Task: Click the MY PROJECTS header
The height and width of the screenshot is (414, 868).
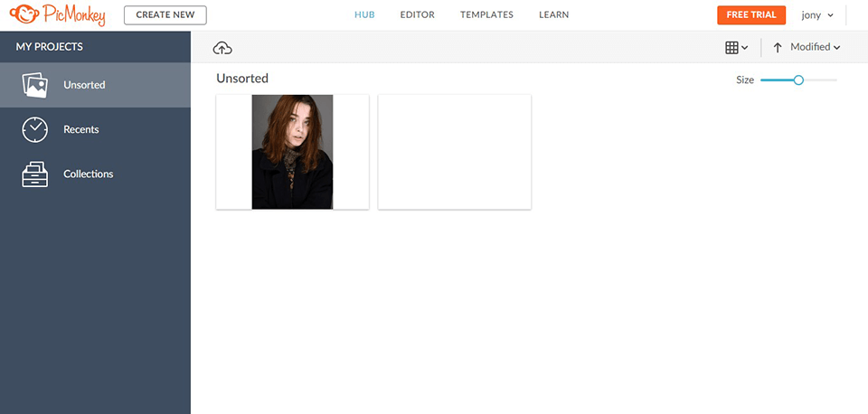Action: tap(49, 47)
